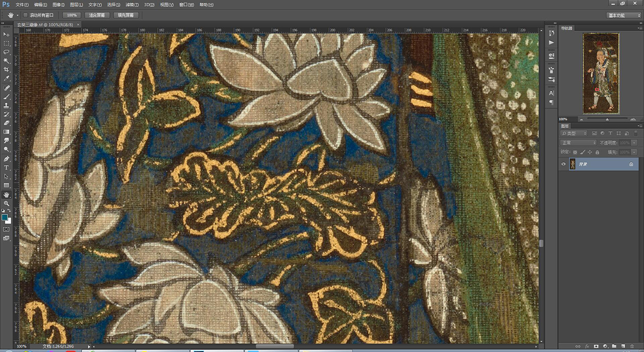Open the 编辑(E) menu

pos(40,4)
